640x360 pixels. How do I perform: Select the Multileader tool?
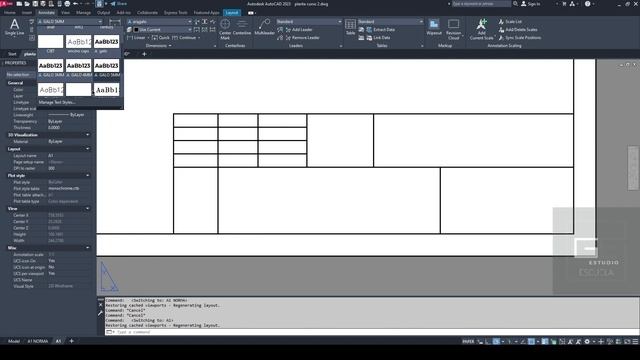264,27
